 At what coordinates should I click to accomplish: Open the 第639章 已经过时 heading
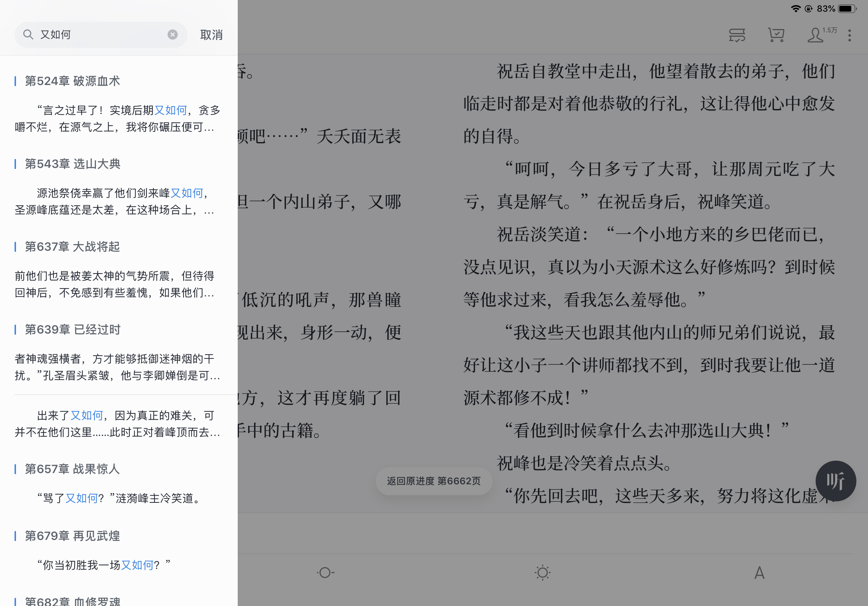click(x=73, y=330)
